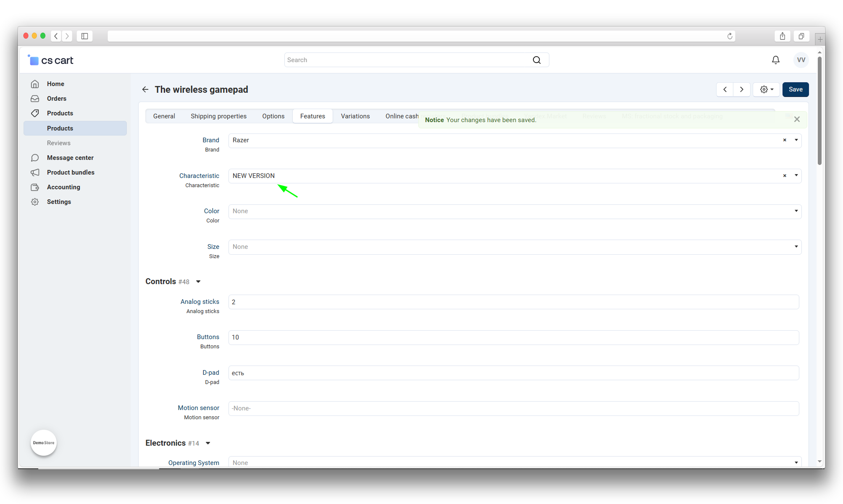Image resolution: width=843 pixels, height=504 pixels.
Task: Click the Save button
Action: (795, 89)
